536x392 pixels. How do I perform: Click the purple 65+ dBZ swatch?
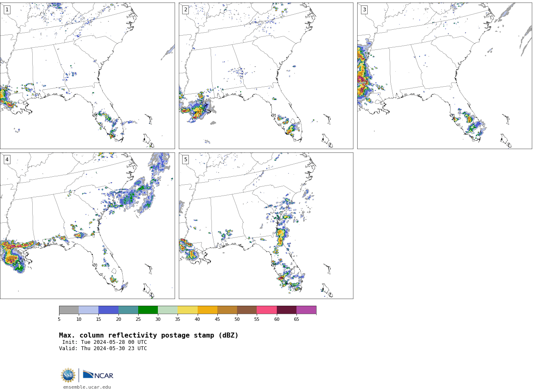point(306,310)
